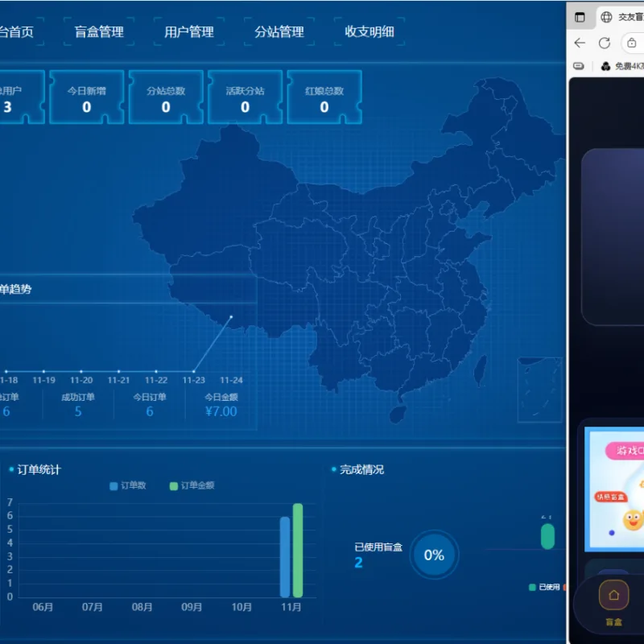The image size is (644, 644).
Task: Open the 游戏 blind box banner image
Action: click(615, 489)
